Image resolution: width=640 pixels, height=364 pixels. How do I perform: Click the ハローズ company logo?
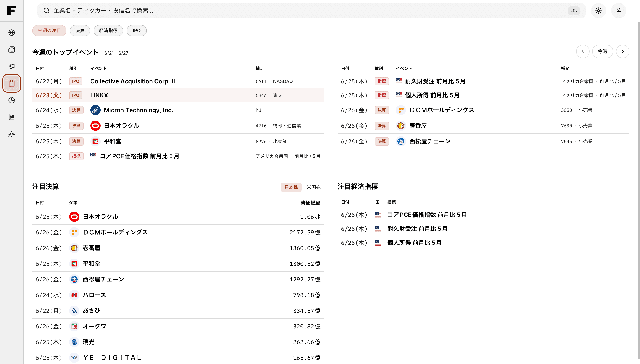74,295
